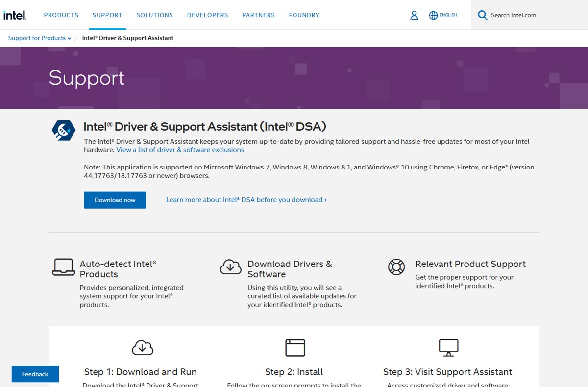Open the SOLUTIONS menu
The image size is (588, 387).
pyautogui.click(x=155, y=15)
